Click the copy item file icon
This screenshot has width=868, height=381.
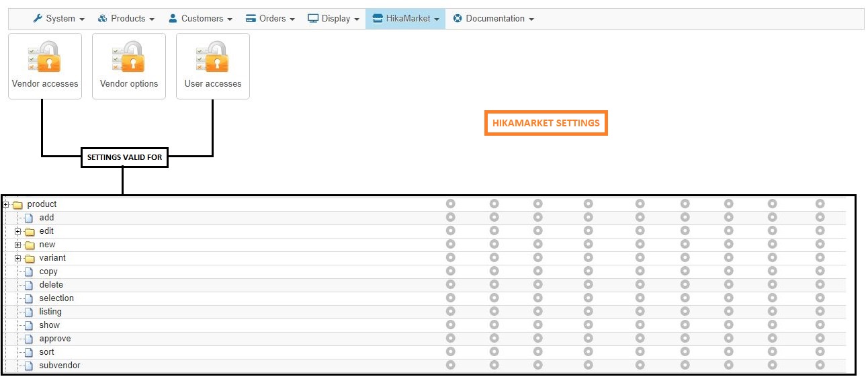pos(28,271)
